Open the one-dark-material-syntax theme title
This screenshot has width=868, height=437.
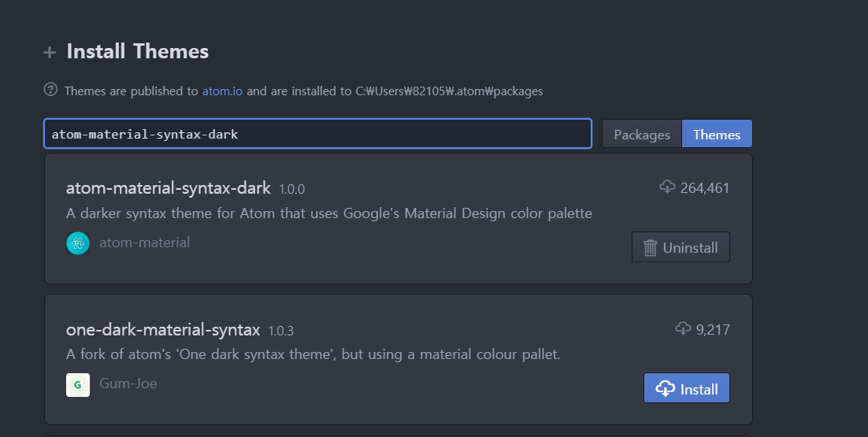click(x=163, y=330)
